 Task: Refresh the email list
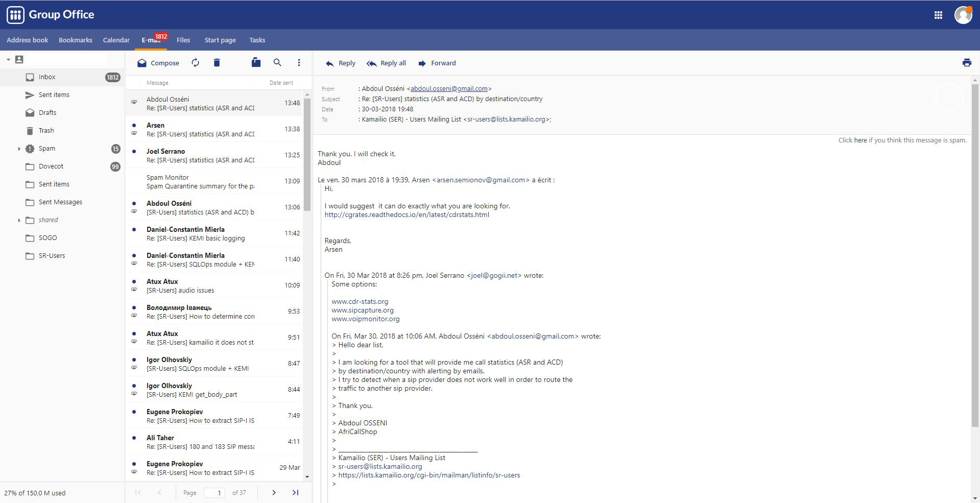[195, 63]
